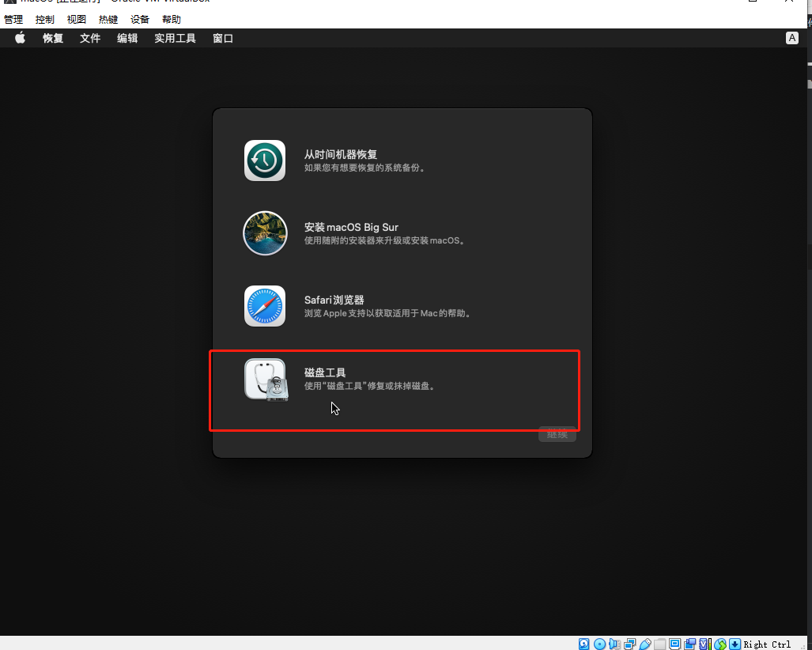Open the 恢复 menu in macOS menu bar
The height and width of the screenshot is (650, 812).
[x=53, y=38]
